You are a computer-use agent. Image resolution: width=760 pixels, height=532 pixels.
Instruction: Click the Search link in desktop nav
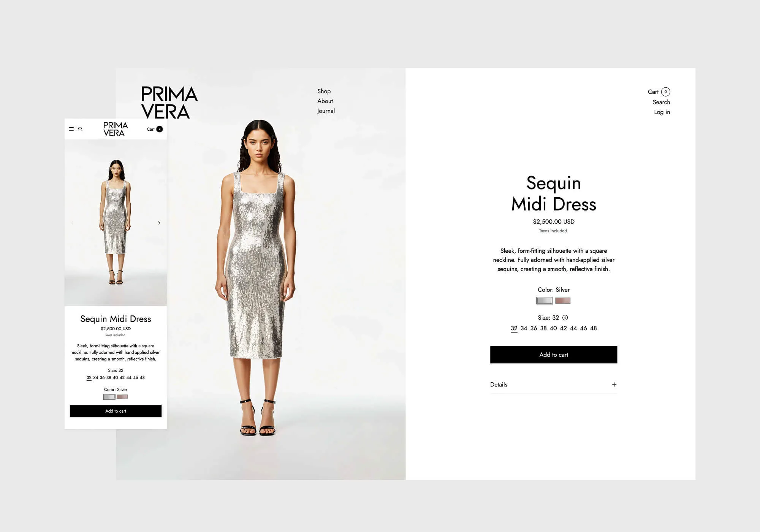(x=661, y=102)
